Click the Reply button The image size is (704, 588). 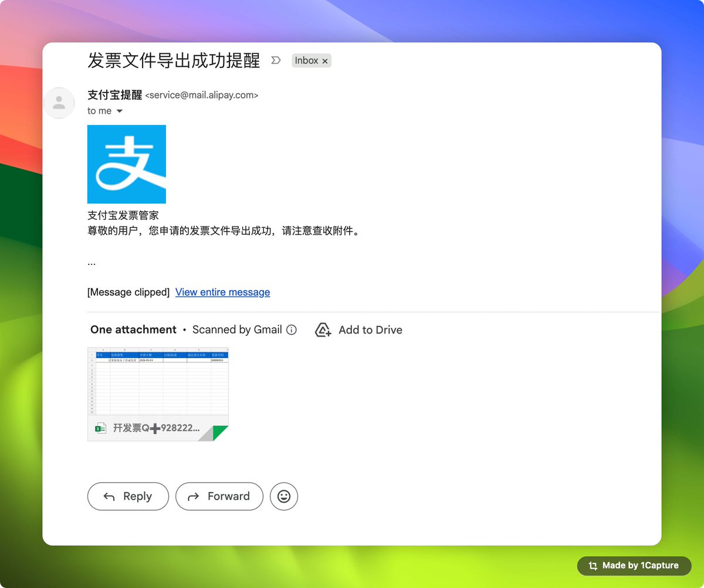point(128,497)
